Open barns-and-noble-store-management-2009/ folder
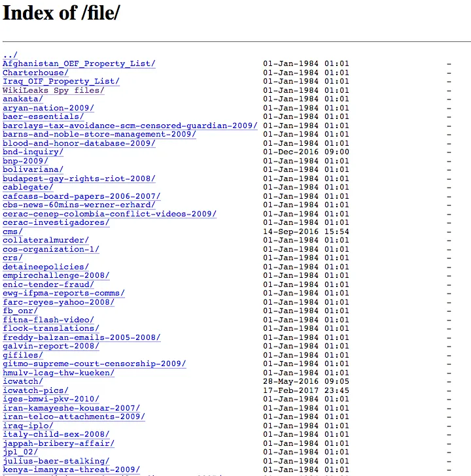471x476 pixels. [99, 134]
